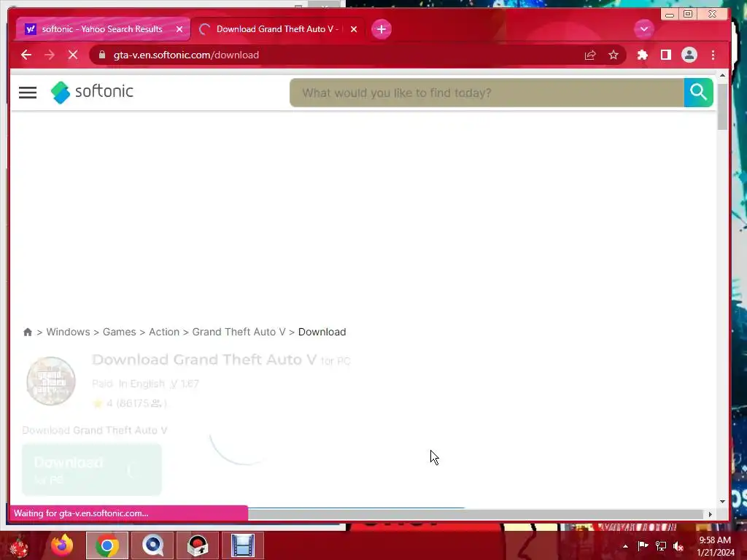
Task: Click the address bar URL
Action: point(186,55)
